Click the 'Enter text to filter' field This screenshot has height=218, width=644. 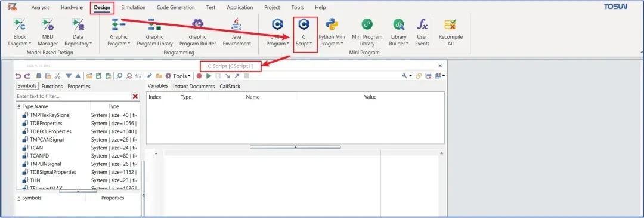tap(73, 96)
